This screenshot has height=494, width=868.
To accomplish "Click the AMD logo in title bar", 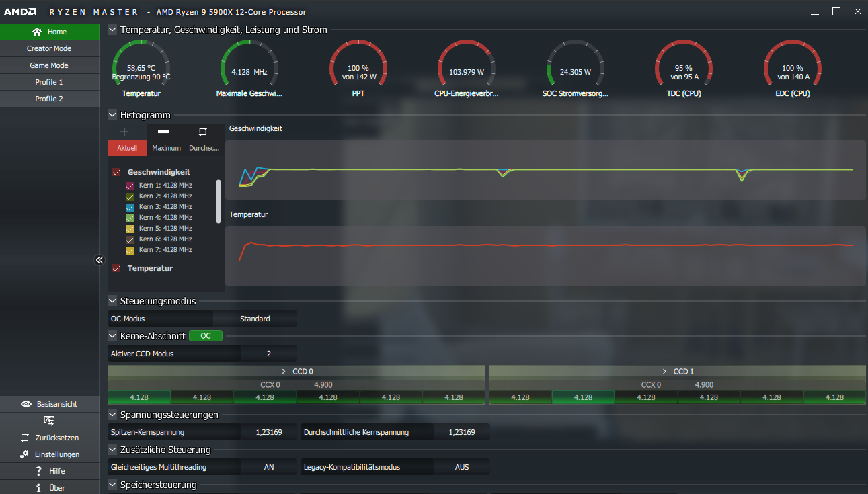I will (x=22, y=12).
